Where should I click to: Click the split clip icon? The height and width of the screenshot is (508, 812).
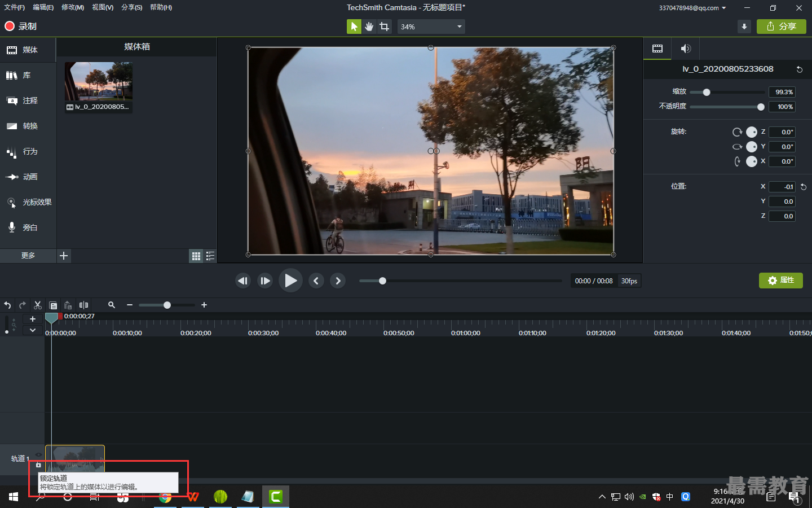(x=83, y=305)
